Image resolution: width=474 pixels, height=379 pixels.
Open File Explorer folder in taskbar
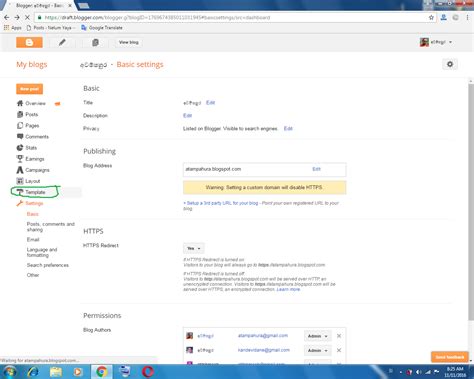pos(56,371)
